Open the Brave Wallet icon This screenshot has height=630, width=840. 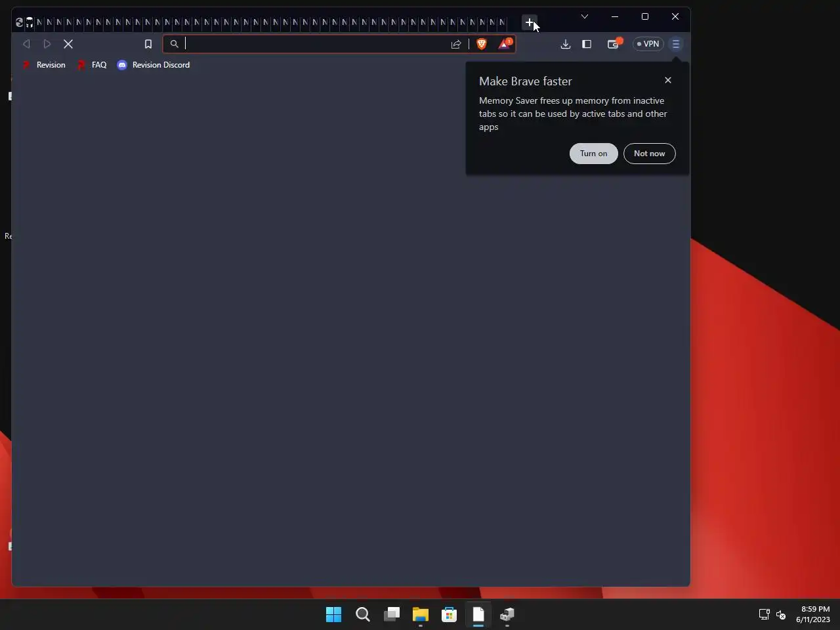614,44
